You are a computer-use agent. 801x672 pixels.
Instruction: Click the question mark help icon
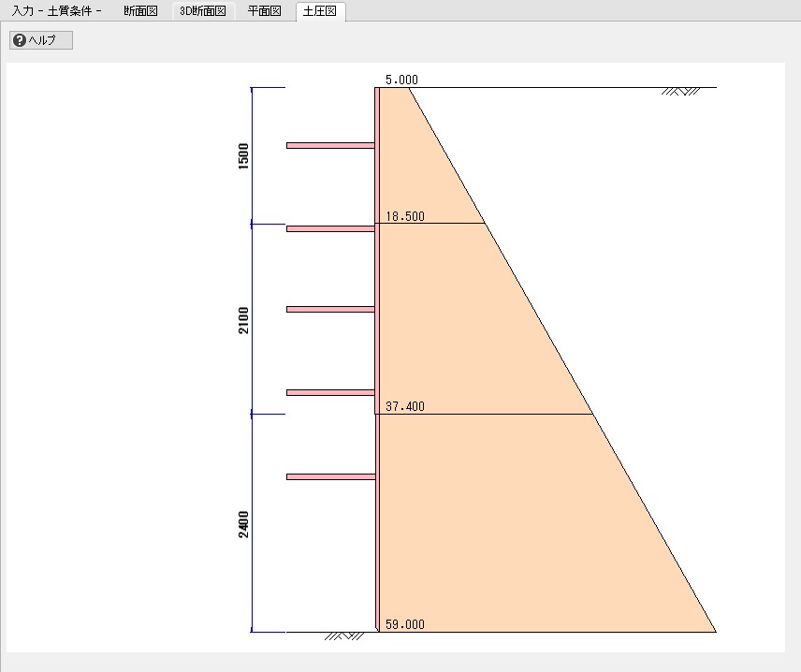(x=20, y=40)
